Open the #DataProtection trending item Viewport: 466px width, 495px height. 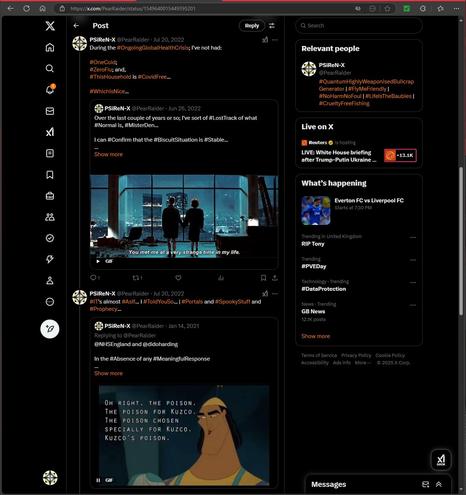tap(359, 285)
